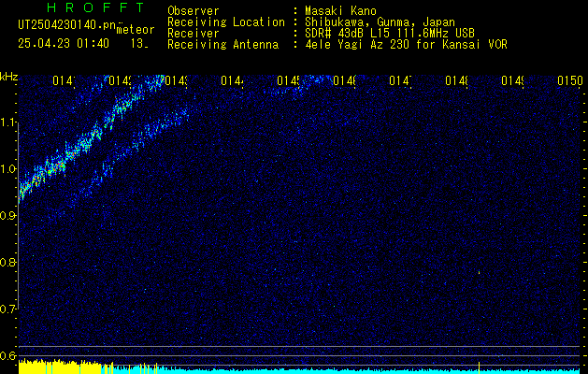Screen dimensions: 588x374
Task: Click the 0142 time axis marker
Action: 121,80
